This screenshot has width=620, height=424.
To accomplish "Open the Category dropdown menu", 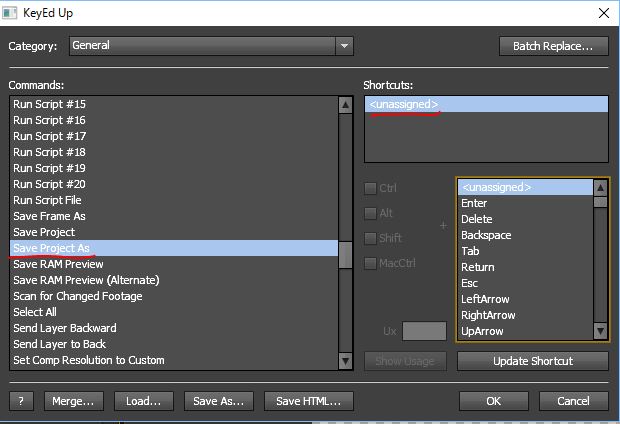I will tap(344, 46).
